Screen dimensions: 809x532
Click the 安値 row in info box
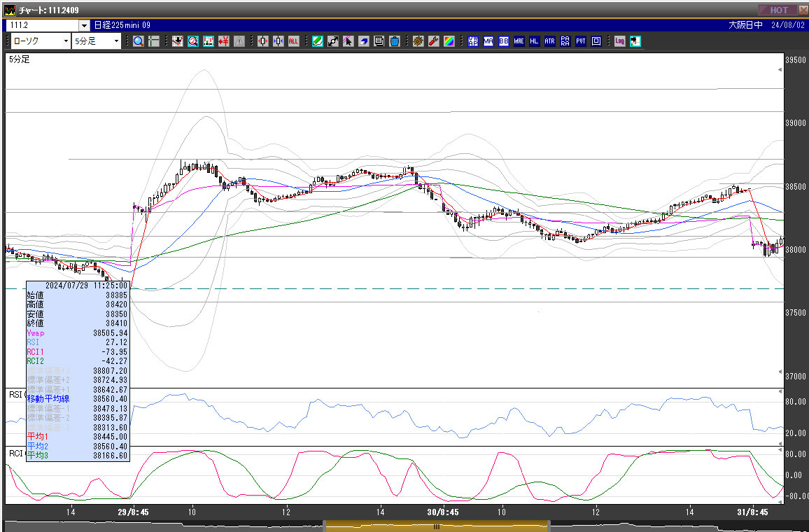point(78,314)
